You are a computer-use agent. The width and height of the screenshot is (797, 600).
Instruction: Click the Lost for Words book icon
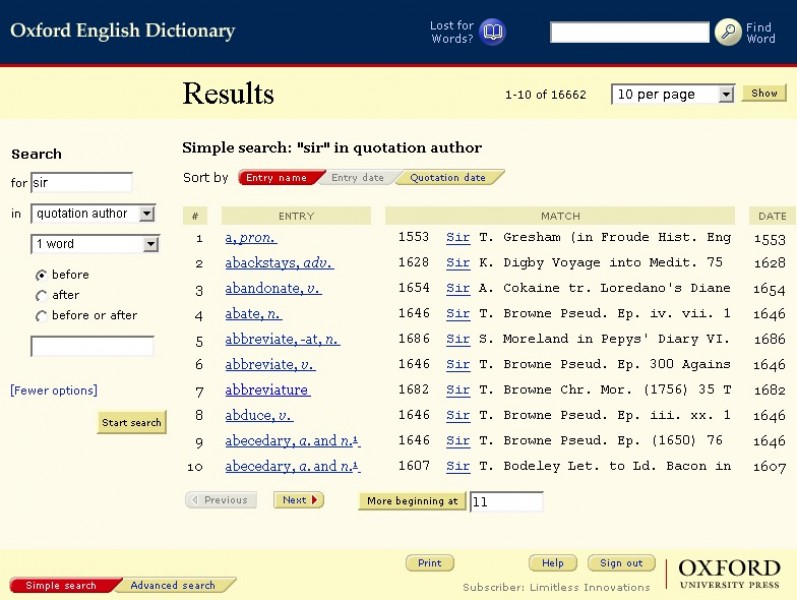(x=492, y=32)
